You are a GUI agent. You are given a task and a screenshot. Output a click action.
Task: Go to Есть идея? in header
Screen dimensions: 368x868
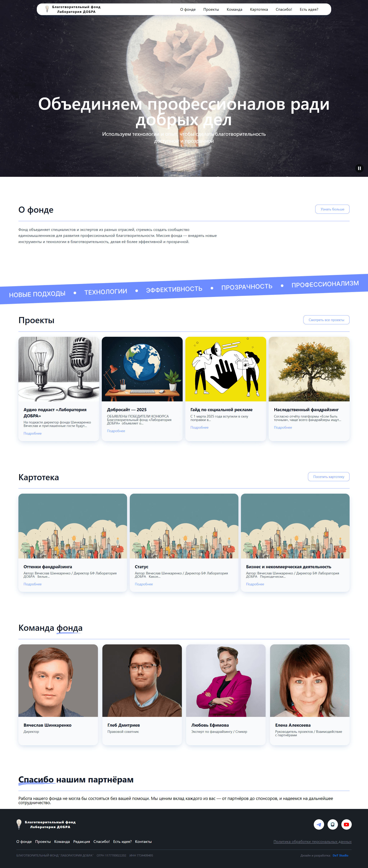pyautogui.click(x=309, y=9)
